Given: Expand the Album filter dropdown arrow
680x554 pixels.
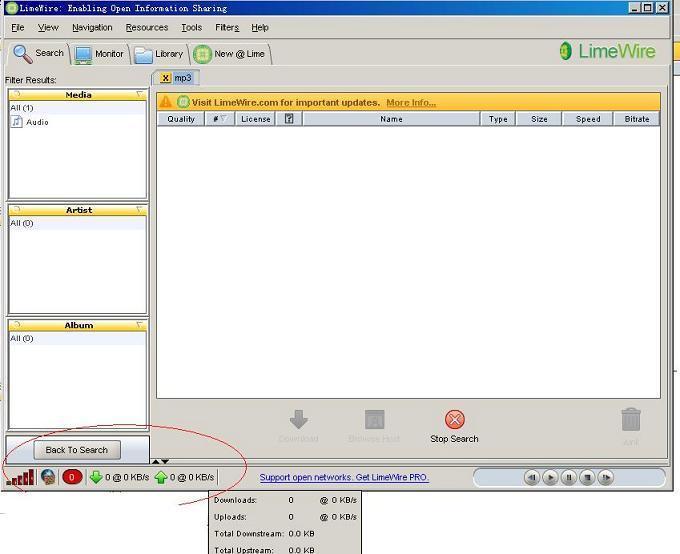Looking at the screenshot, I should tap(140, 325).
